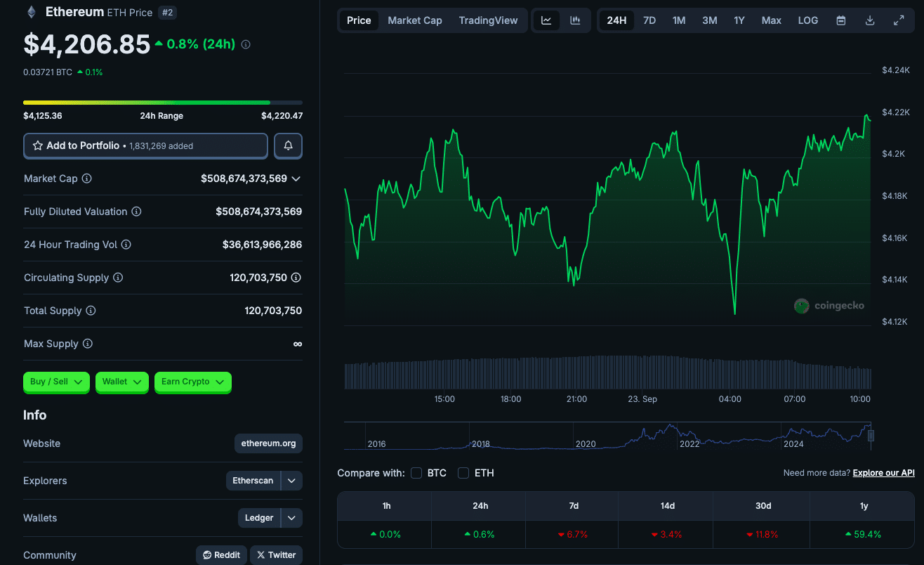Open the Earn Crypto dropdown
Screen dimensions: 924x565
[193, 382]
